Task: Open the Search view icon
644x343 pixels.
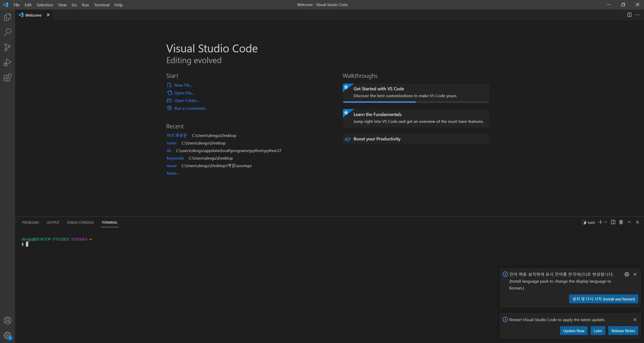Action: tap(8, 32)
